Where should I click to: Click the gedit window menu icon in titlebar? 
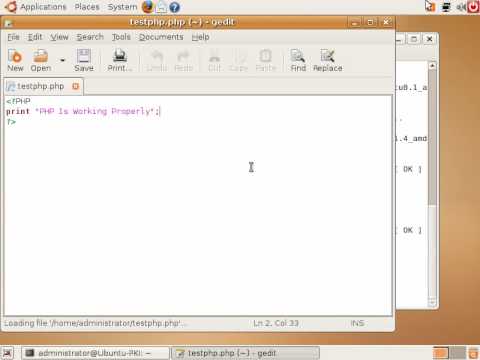pyautogui.click(x=9, y=23)
